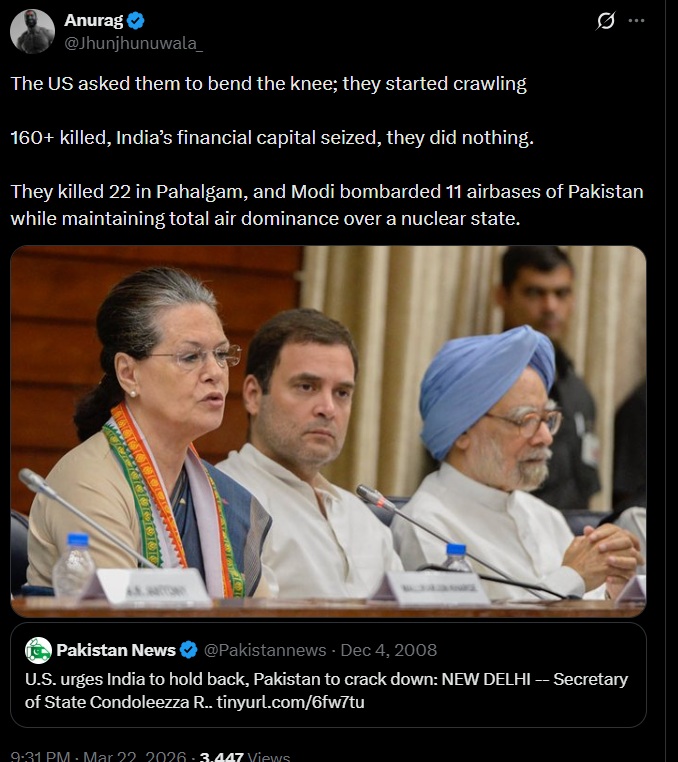The height and width of the screenshot is (762, 678).
Task: Click the Dec 4, 2008 date
Action: pos(388,650)
